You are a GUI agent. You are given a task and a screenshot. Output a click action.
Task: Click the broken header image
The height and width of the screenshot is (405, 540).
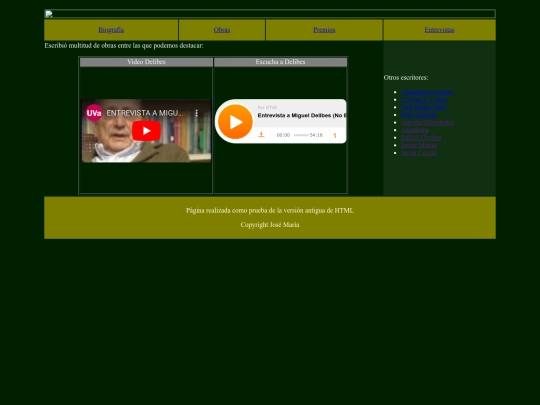tap(270, 14)
